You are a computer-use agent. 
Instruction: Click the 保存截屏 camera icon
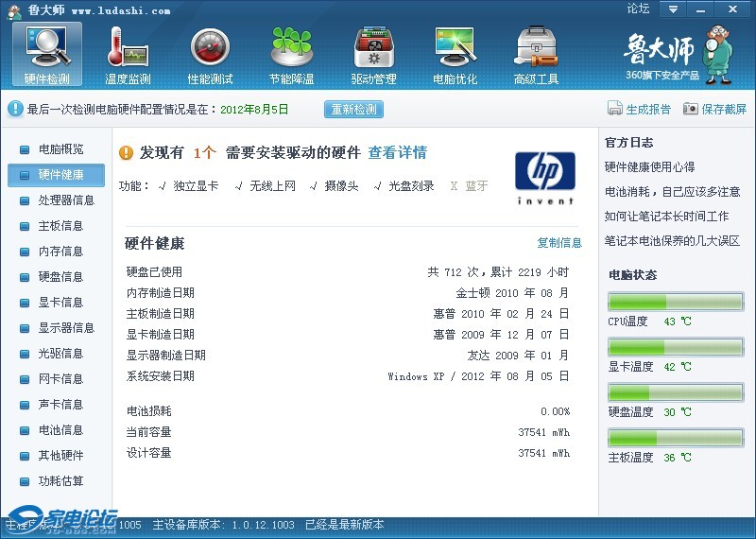pos(691,109)
